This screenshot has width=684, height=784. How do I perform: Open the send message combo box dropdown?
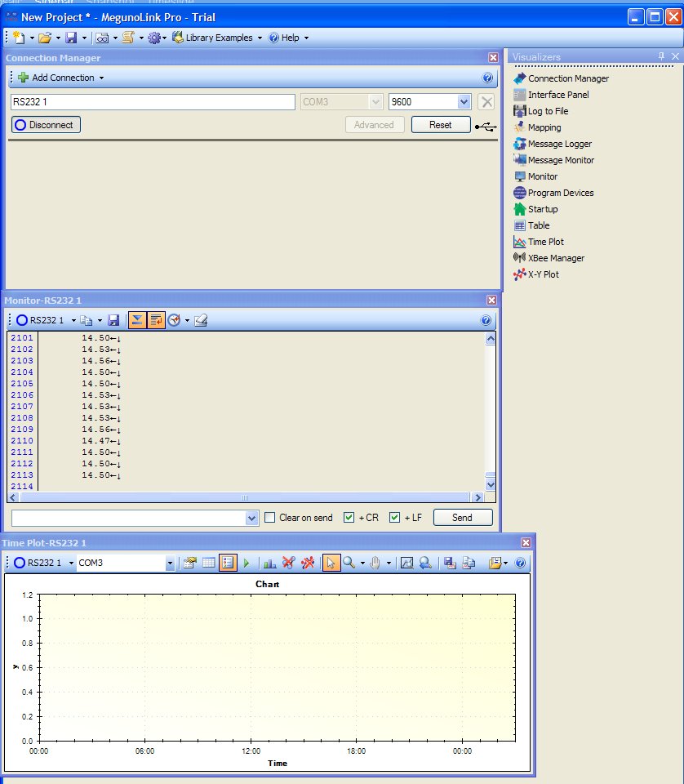252,518
